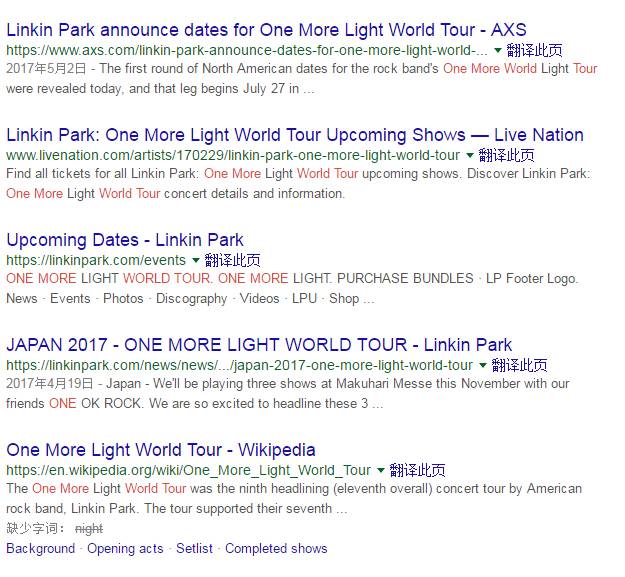Expand the dropdown arrow beside the AXS URL
This screenshot has width=625, height=577.
click(x=498, y=50)
